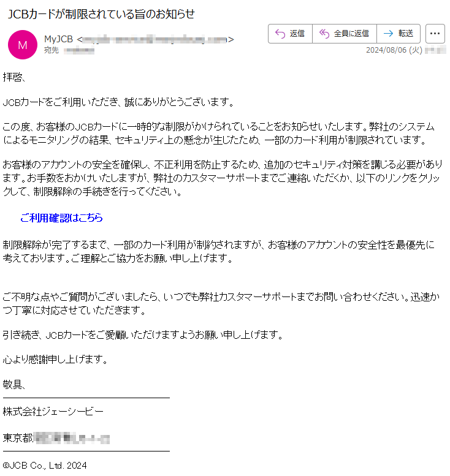Open the ご利用確認はこちら link
450x476 pixels.
[61, 217]
